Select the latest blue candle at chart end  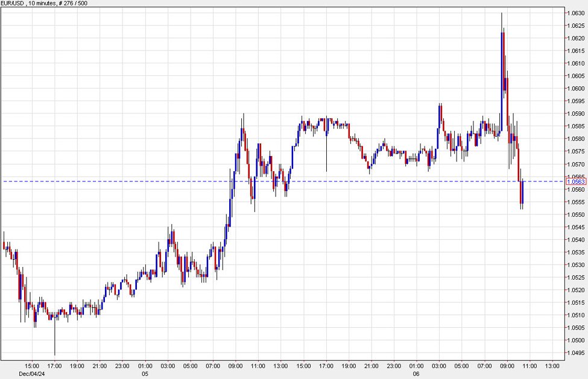pyautogui.click(x=522, y=192)
